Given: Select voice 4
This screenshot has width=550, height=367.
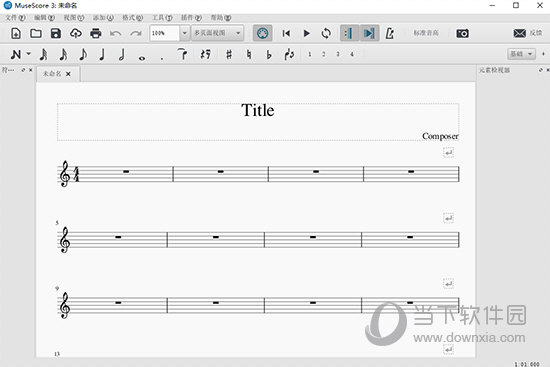Looking at the screenshot, I should coord(351,54).
